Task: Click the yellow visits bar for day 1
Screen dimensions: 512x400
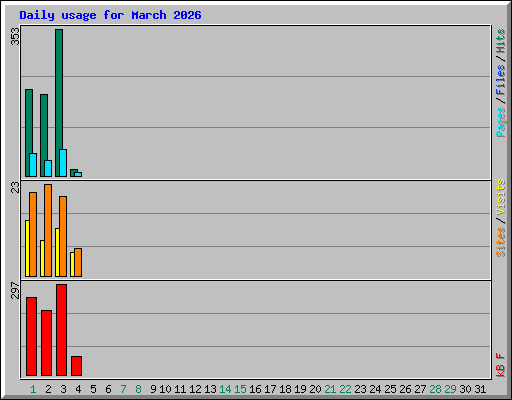Action: click(27, 248)
